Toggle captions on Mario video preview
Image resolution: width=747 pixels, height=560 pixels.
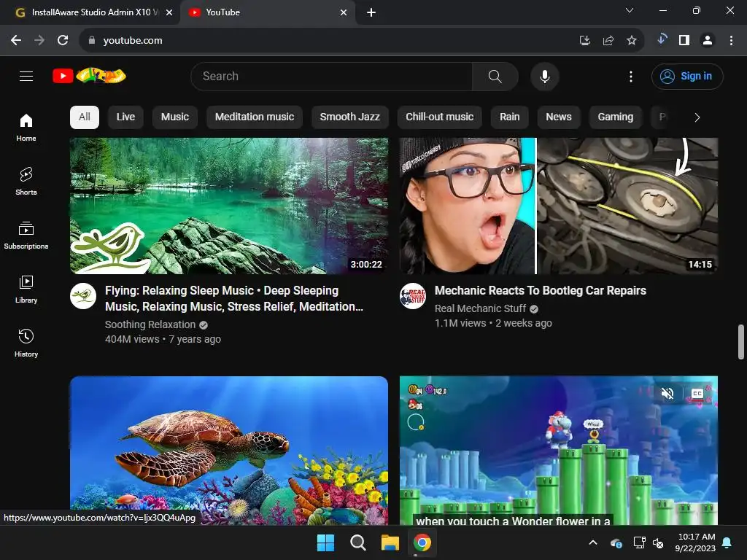[697, 393]
